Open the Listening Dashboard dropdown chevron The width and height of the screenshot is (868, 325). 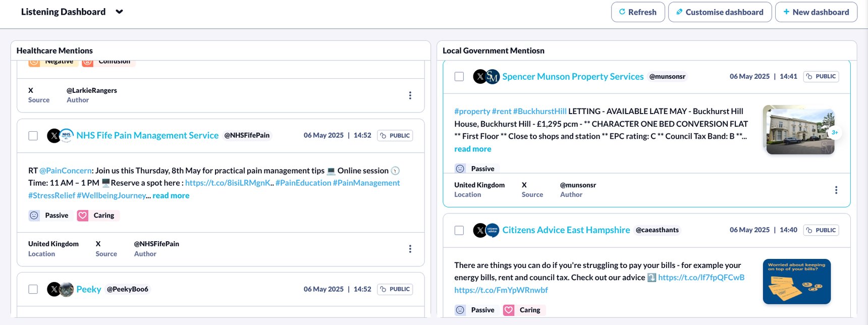(119, 12)
